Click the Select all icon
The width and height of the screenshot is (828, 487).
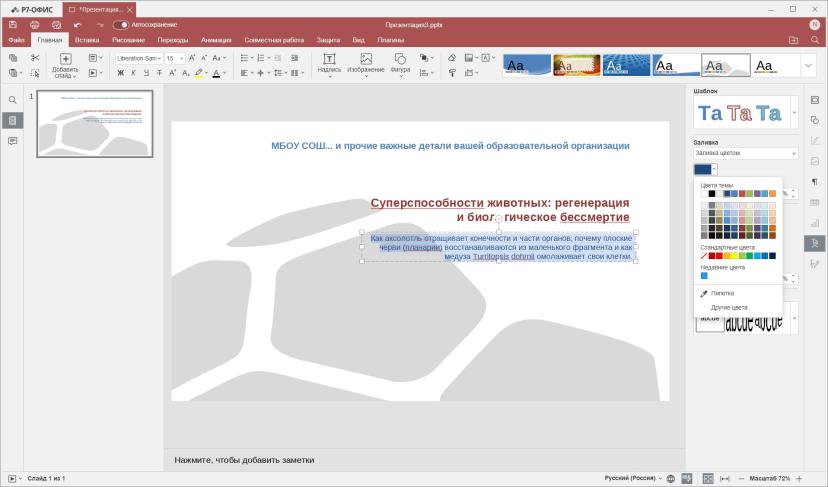pyautogui.click(x=35, y=73)
